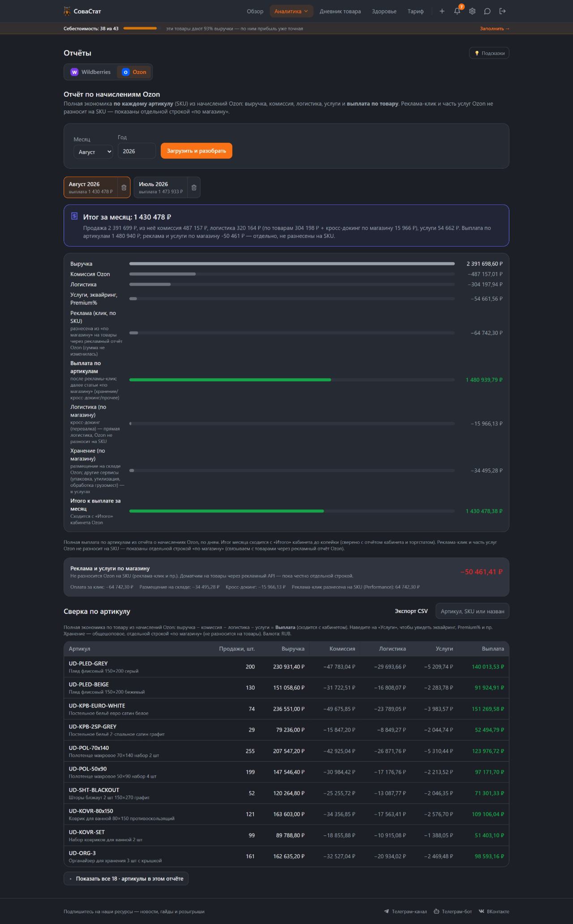This screenshot has width=573, height=924.
Task: Log out using the exit icon
Action: (x=503, y=11)
